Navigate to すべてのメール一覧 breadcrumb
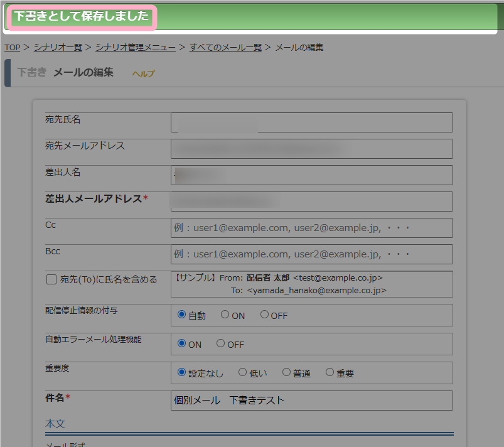This screenshot has height=447, width=504. 225,48
